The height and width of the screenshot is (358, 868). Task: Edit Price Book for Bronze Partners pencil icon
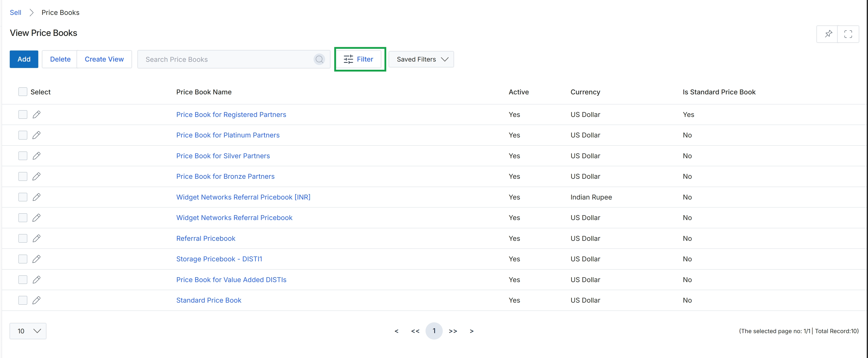tap(36, 176)
